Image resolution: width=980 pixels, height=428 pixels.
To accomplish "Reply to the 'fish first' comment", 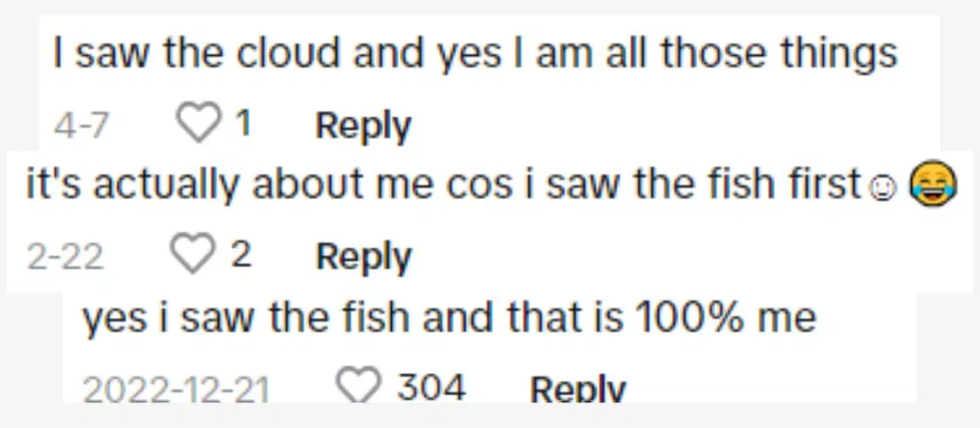I will (x=363, y=257).
